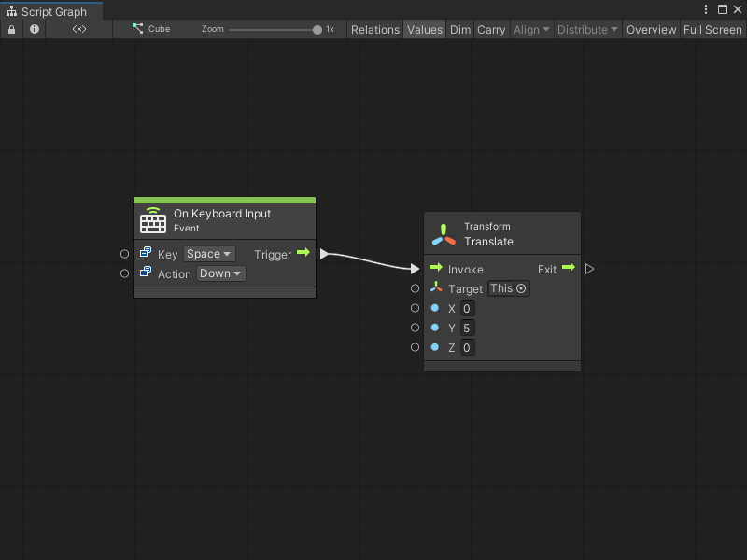The height and width of the screenshot is (560, 747).
Task: Click the graph info icon
Action: pos(34,29)
